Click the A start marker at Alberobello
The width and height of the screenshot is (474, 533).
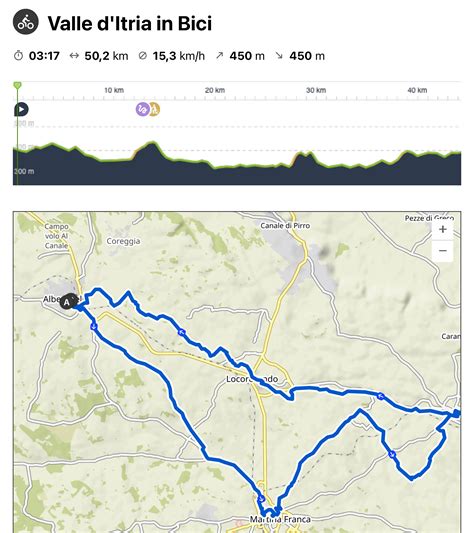(x=68, y=302)
